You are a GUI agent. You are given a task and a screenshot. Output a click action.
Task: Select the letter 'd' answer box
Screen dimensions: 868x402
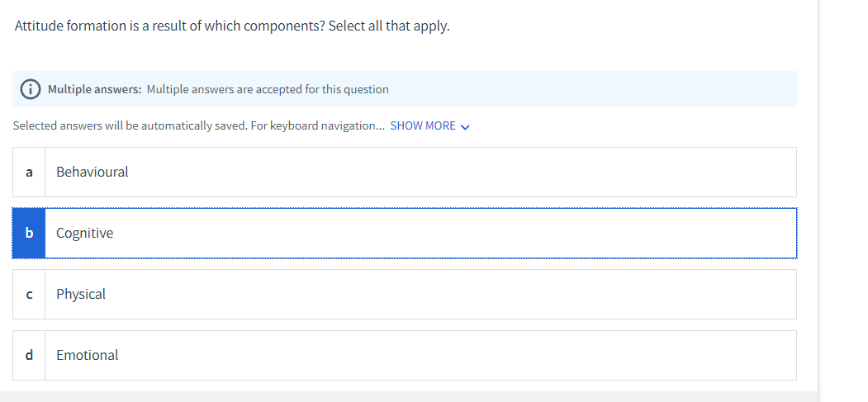(x=29, y=356)
